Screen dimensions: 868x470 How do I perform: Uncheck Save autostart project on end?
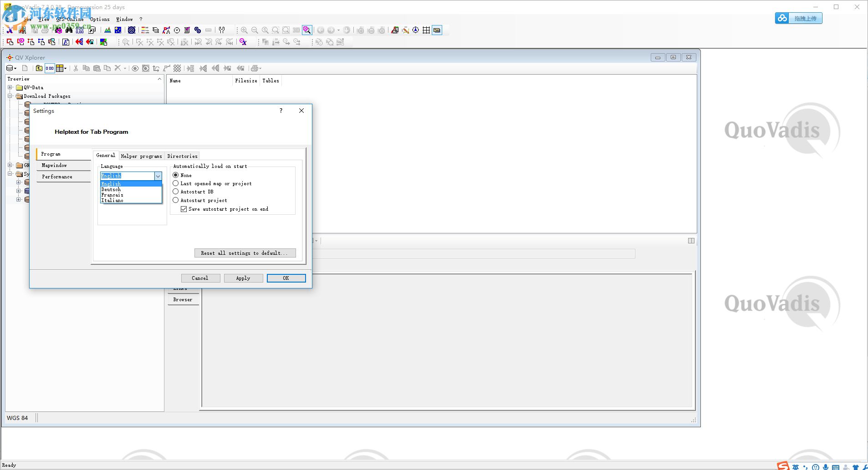(184, 209)
